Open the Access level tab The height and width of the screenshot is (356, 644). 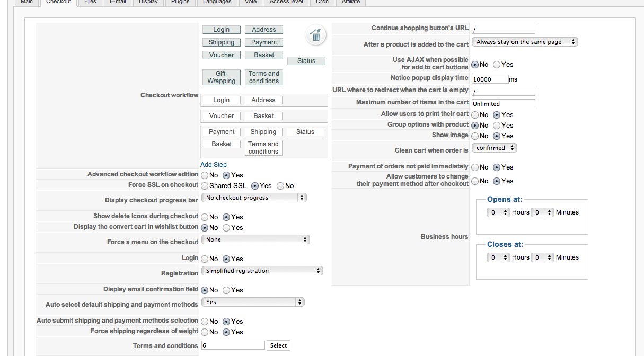(x=286, y=2)
